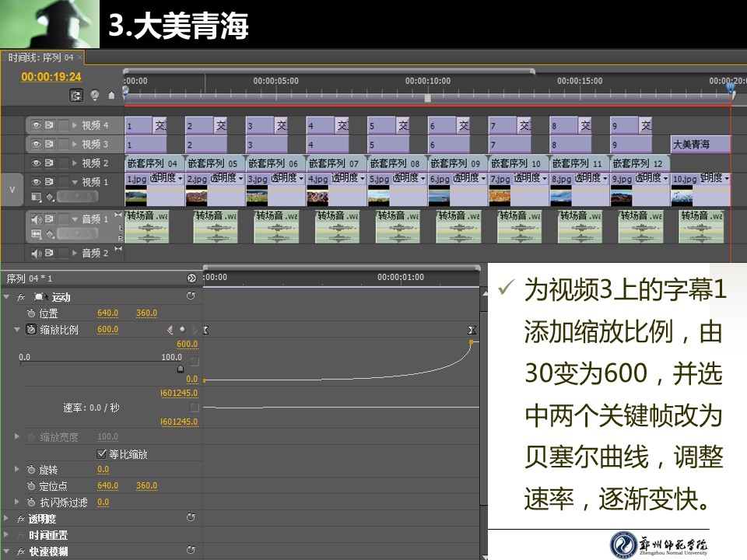This screenshot has width=747, height=560.
Task: Expand the 旋转 property
Action: tap(17, 469)
